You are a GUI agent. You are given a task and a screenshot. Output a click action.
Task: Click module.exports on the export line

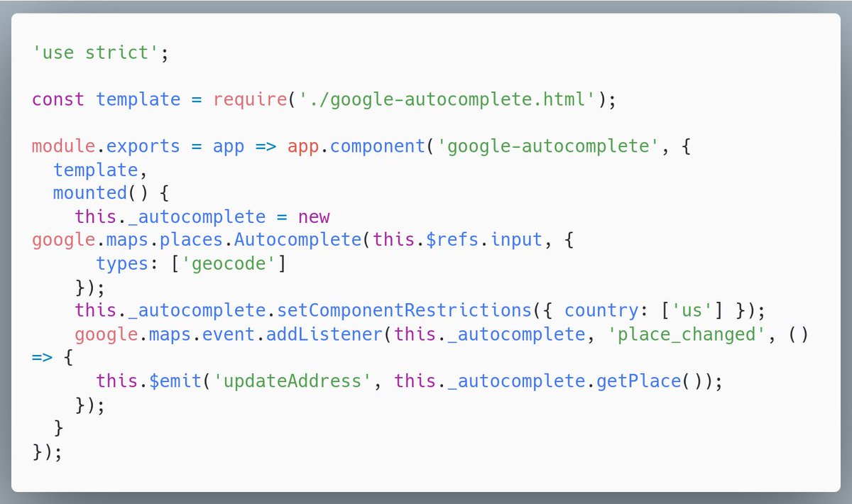106,146
